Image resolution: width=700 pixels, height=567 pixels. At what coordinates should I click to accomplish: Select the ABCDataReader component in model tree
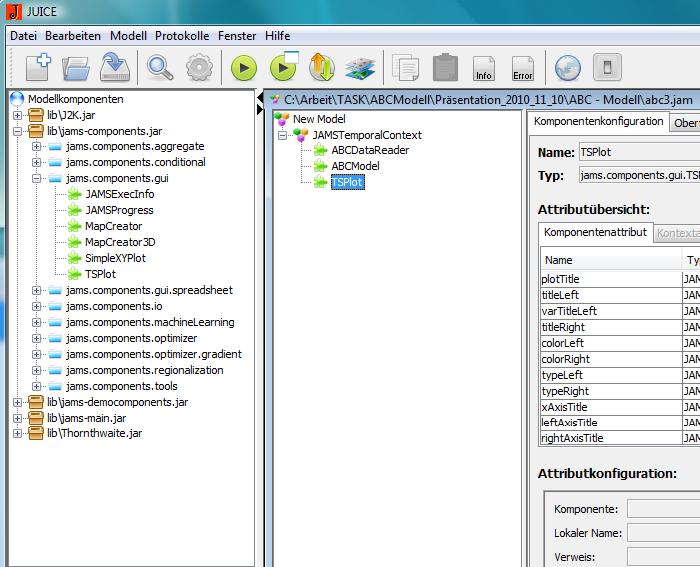click(369, 151)
